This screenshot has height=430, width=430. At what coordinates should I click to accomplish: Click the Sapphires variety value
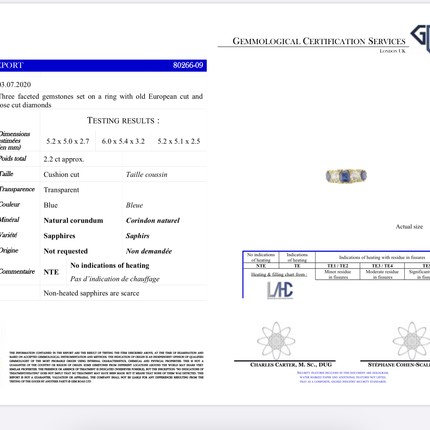point(59,236)
